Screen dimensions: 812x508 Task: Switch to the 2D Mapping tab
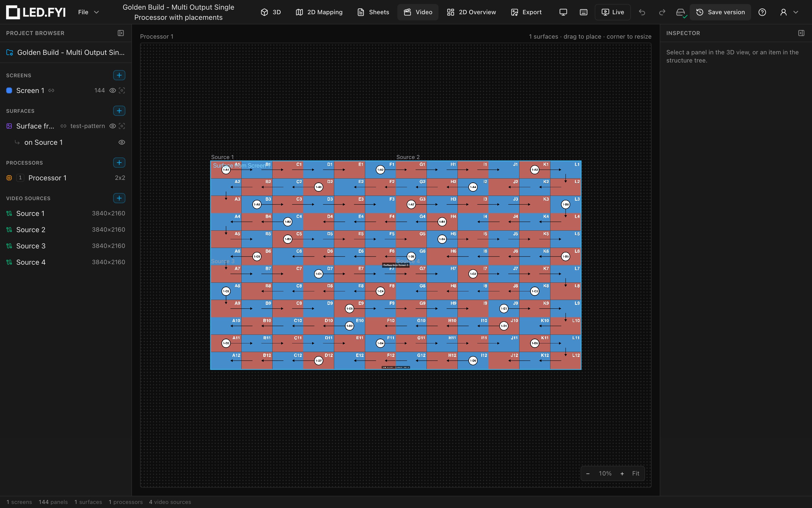pos(319,12)
